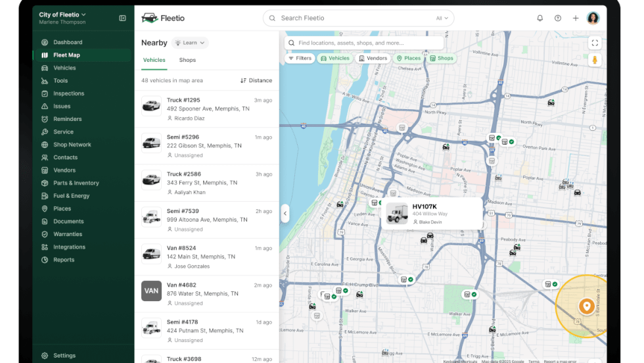Click the Fuel & Energy icon
Image resolution: width=644 pixels, height=363 pixels.
point(45,196)
